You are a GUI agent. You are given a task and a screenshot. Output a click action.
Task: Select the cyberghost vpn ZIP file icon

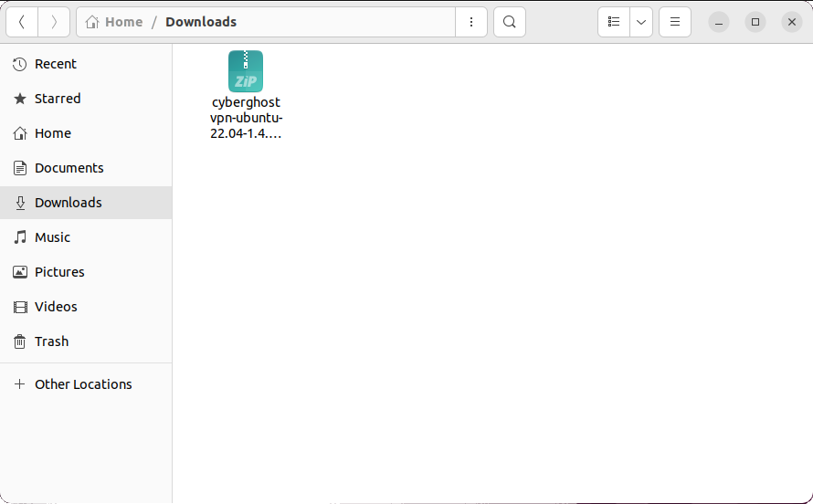(246, 71)
